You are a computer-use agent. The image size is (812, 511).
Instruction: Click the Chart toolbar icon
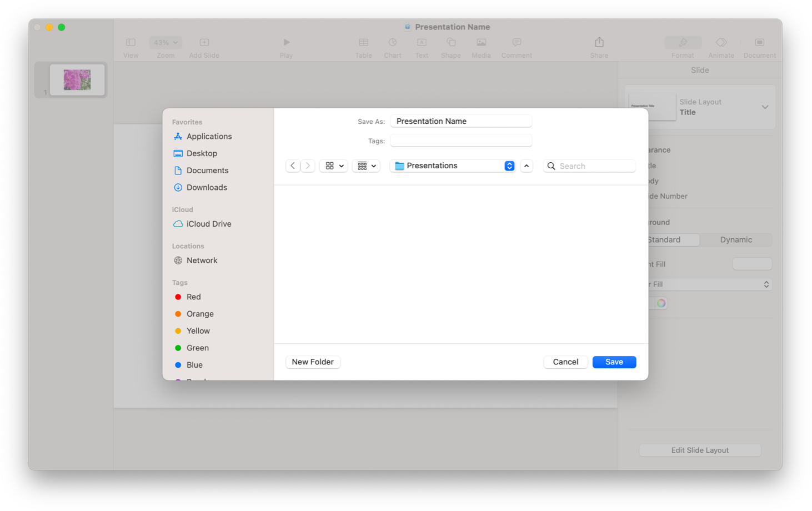[393, 43]
